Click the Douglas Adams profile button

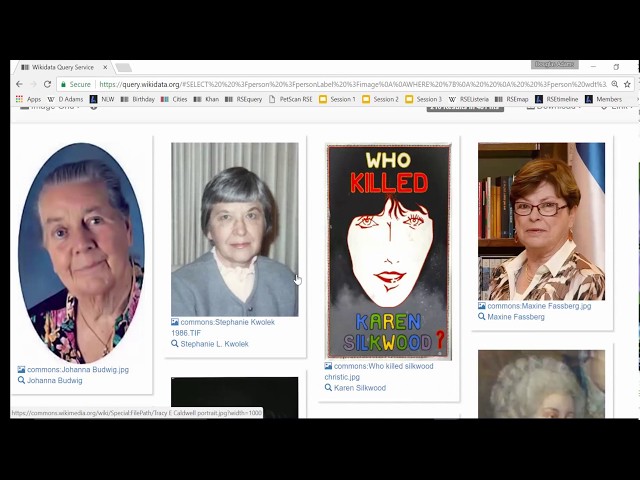555,64
